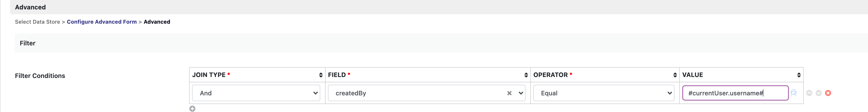Open the Join Type dropdown showing And

256,93
